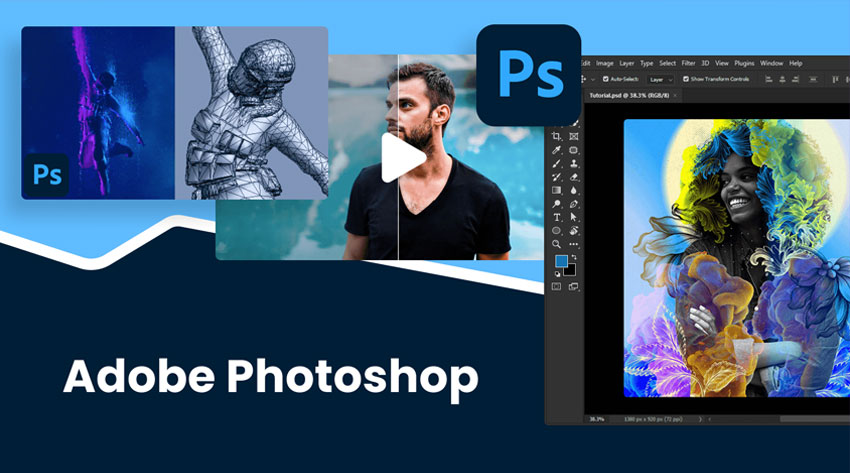
Task: Select the Hand tool
Action: pyautogui.click(x=574, y=231)
